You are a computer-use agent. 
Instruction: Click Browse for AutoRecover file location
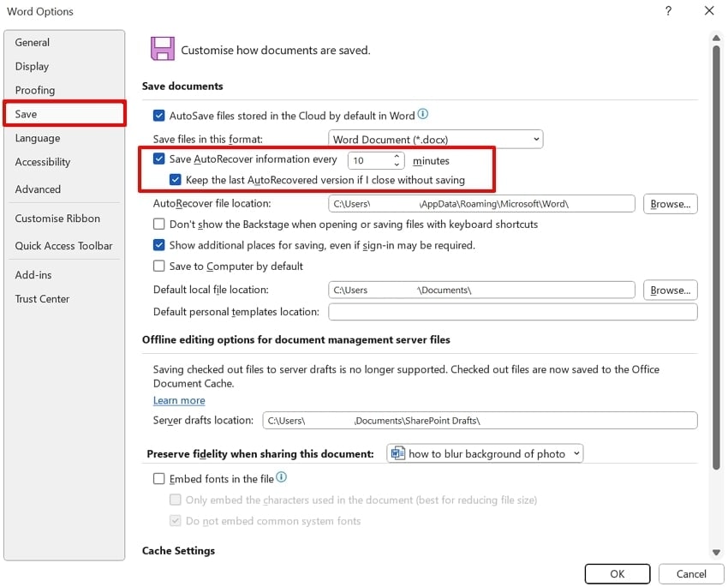point(670,204)
